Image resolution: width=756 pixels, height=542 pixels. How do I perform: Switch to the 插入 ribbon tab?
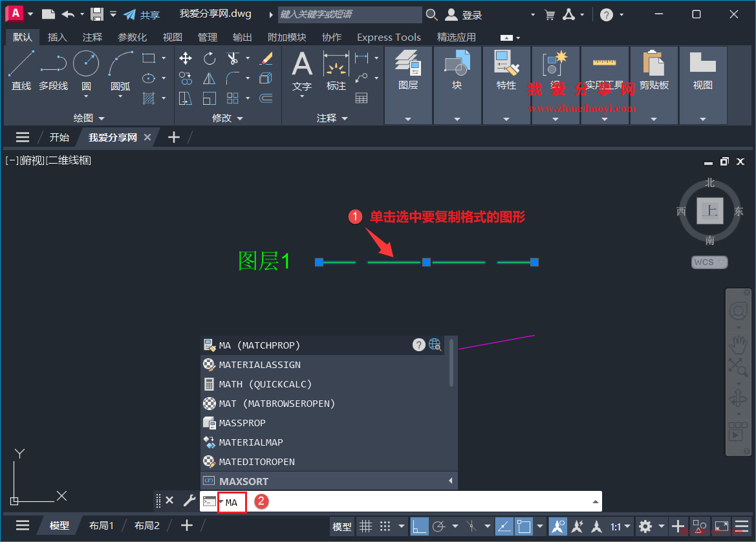(57, 37)
